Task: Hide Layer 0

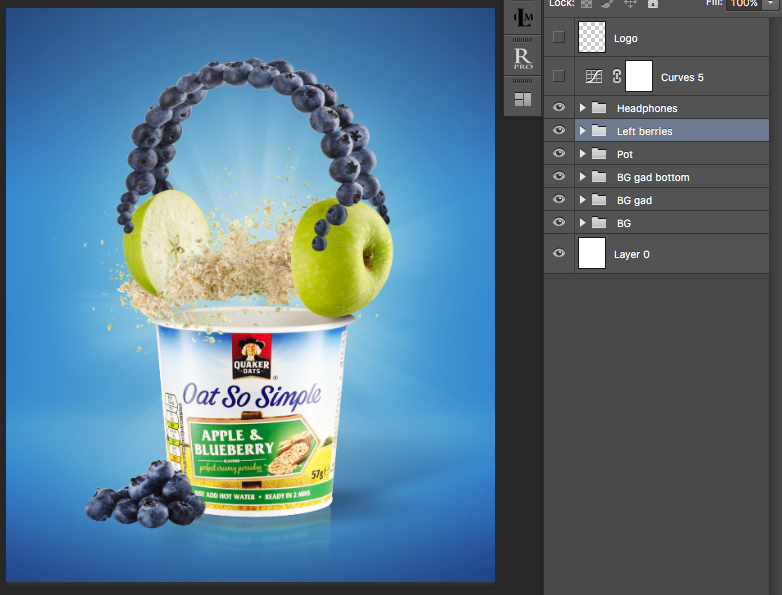Action: [x=559, y=253]
